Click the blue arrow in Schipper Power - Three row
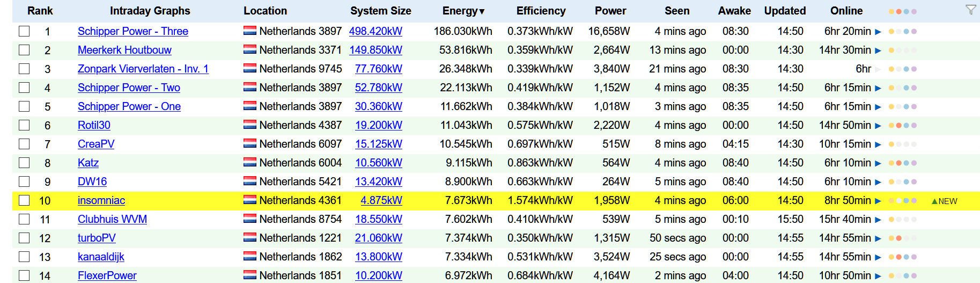980x283 pixels. click(878, 32)
